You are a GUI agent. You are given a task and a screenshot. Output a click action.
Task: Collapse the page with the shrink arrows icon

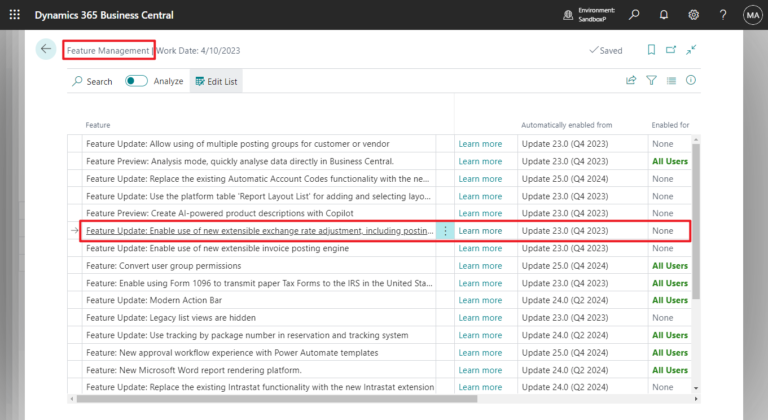pos(691,50)
